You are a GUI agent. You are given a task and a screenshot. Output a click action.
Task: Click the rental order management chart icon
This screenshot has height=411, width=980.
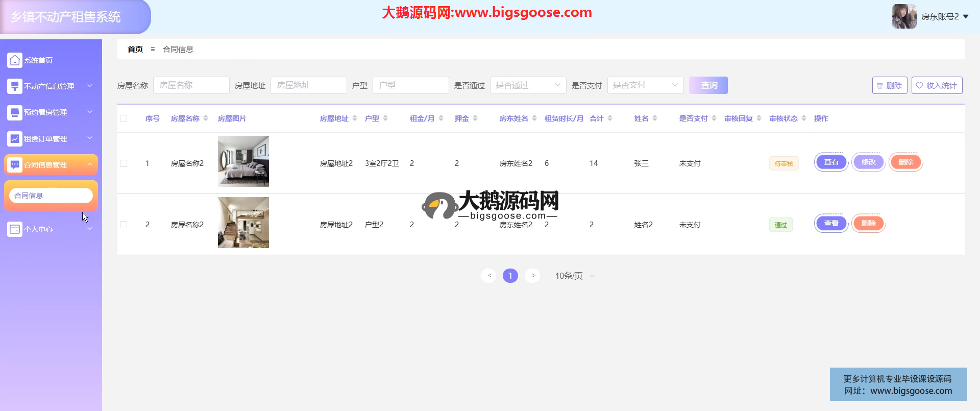point(15,138)
